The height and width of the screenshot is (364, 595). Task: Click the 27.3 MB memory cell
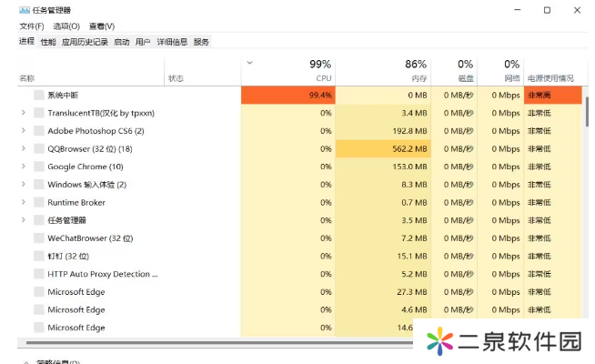(383, 292)
